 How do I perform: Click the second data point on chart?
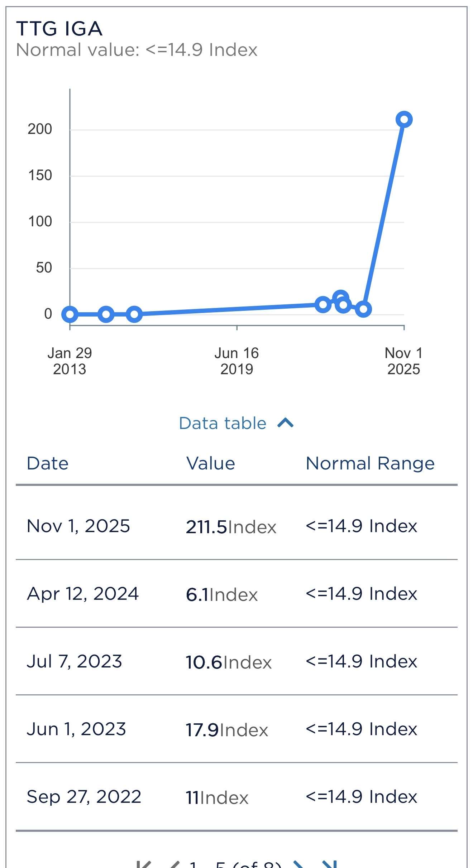(x=106, y=314)
